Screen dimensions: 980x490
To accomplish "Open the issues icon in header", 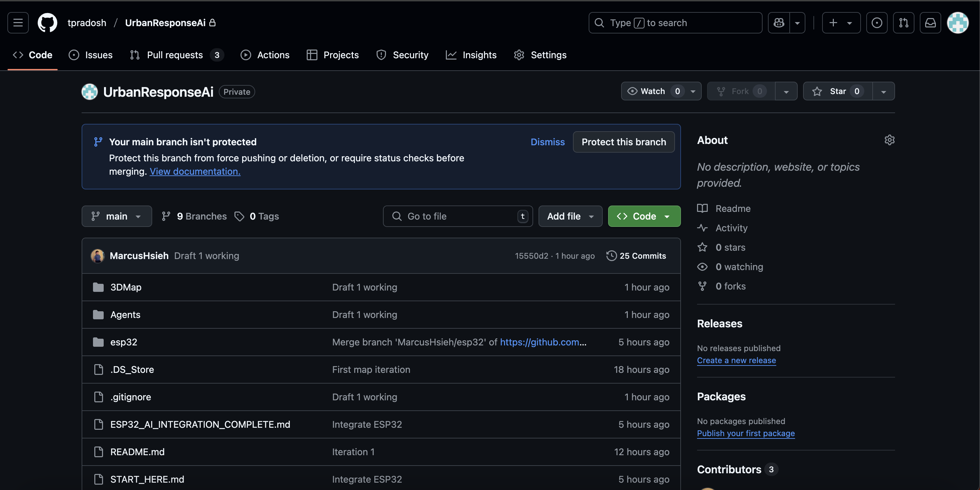I will (x=877, y=23).
